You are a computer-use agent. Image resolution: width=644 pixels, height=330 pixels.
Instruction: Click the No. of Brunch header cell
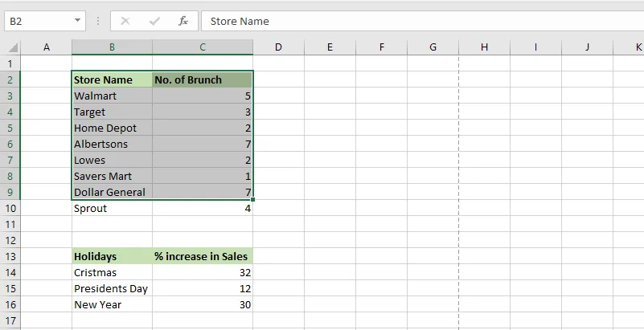(203, 79)
